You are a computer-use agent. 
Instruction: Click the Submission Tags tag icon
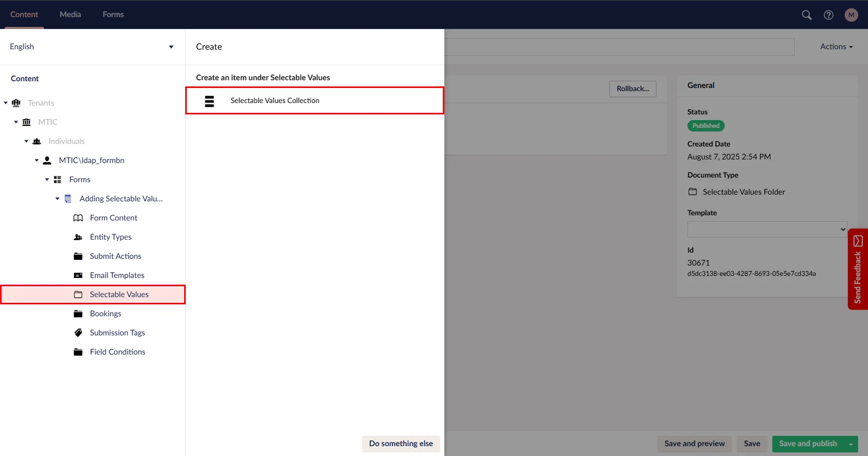[78, 333]
